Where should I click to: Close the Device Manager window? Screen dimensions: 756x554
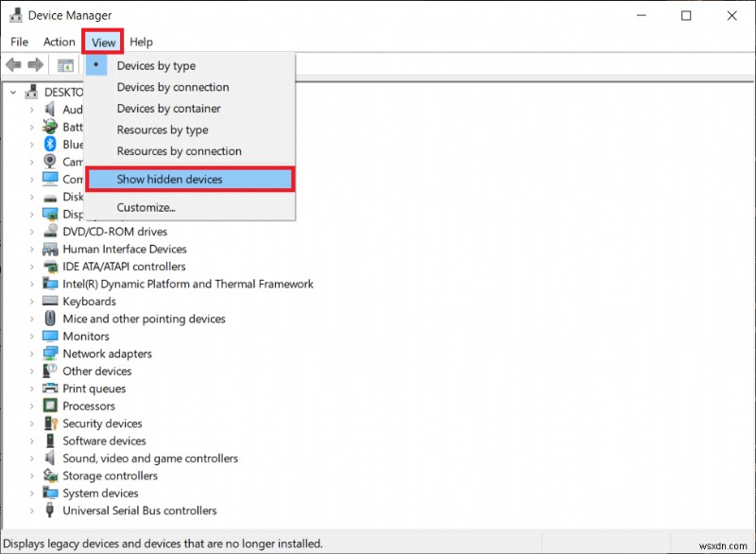[731, 15]
